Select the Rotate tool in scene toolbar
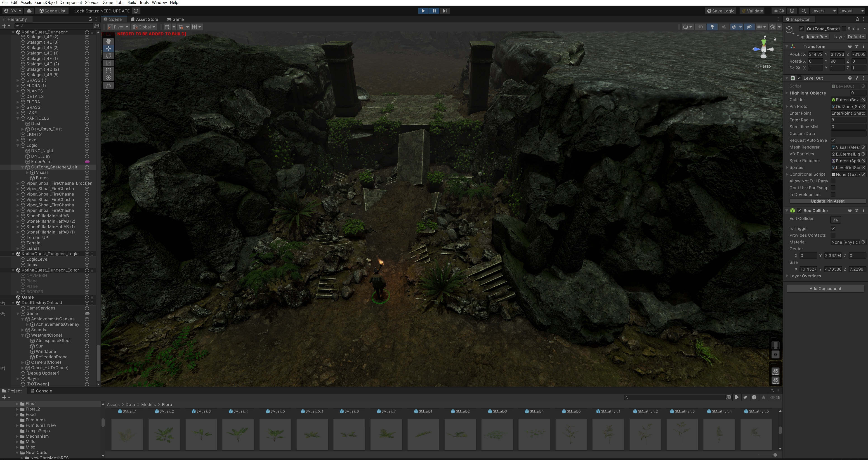 [108, 56]
